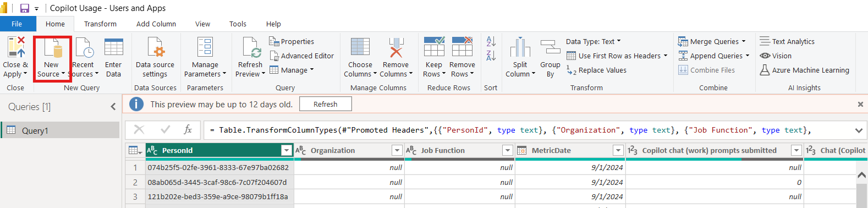
Task: Open the Organization column filter dropdown
Action: (397, 150)
